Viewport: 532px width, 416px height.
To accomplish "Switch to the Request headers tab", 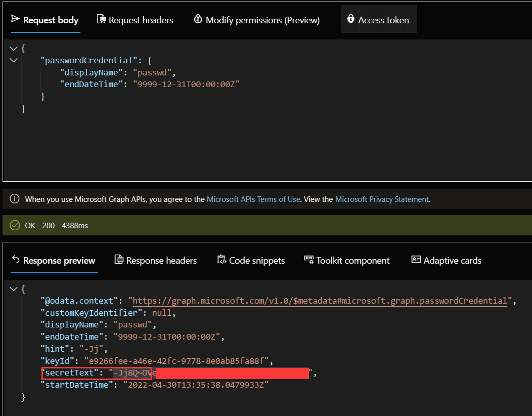I will click(x=141, y=20).
